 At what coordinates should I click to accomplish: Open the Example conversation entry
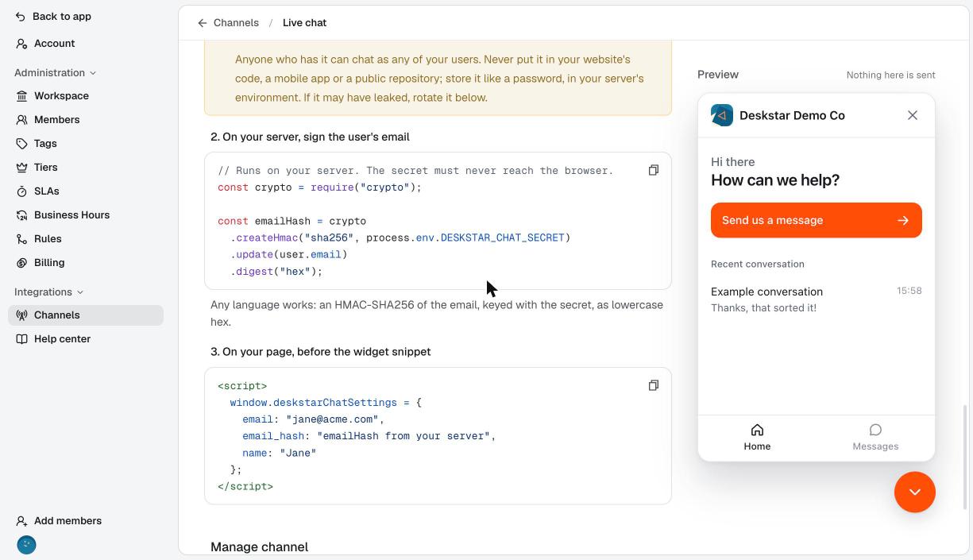coord(817,299)
